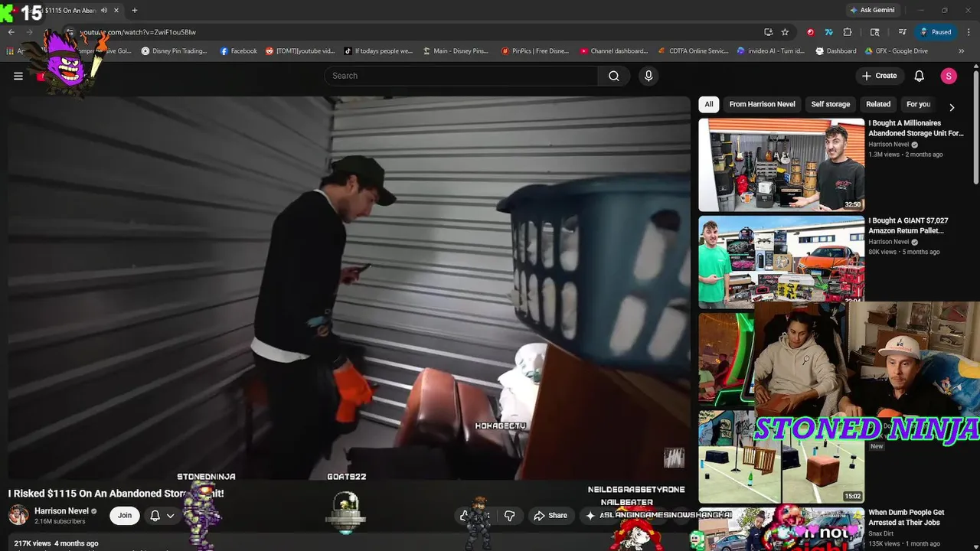Screen dimensions: 980x551
Task: Open Snax Dirt channel name
Action: pos(880,533)
